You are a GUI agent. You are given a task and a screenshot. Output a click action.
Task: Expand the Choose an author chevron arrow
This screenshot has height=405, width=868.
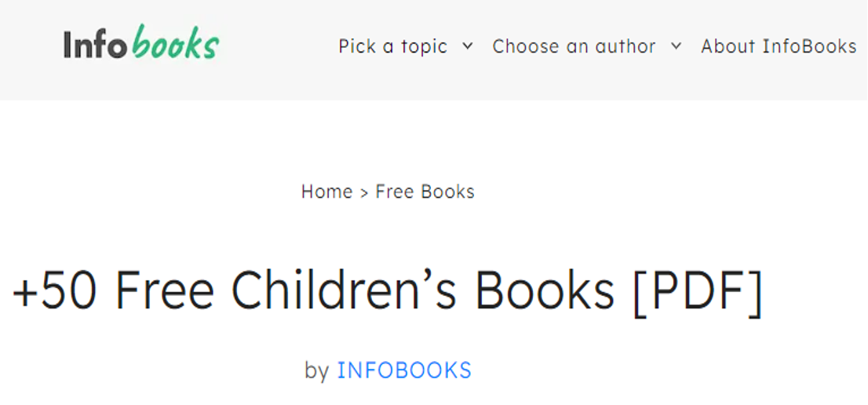676,46
